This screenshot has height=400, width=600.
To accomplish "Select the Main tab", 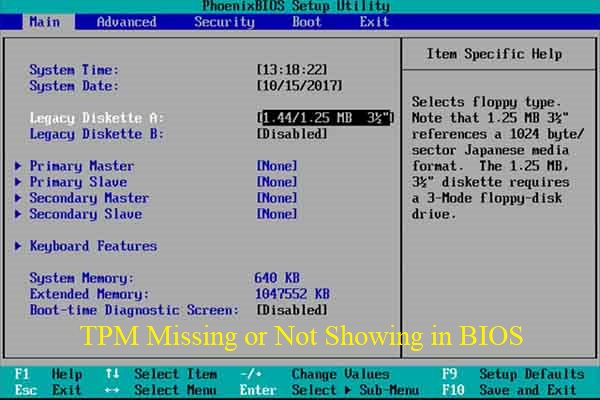I will tap(45, 21).
